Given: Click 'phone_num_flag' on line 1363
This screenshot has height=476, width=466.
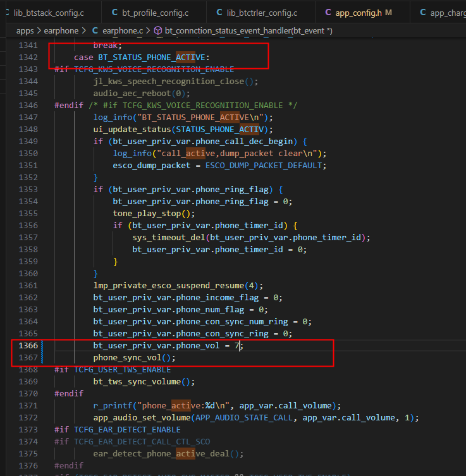Looking at the screenshot, I should point(210,310).
